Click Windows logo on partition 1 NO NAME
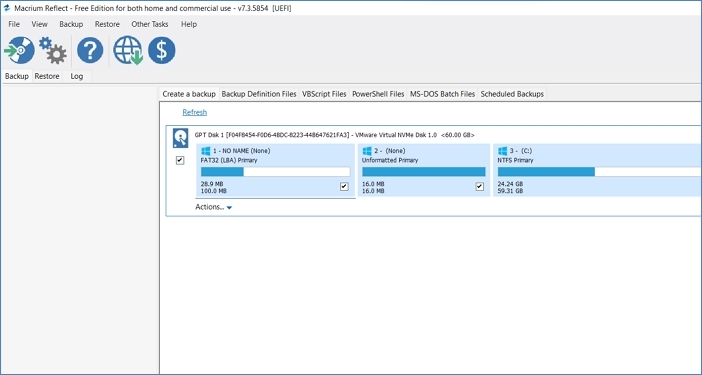 tap(206, 151)
